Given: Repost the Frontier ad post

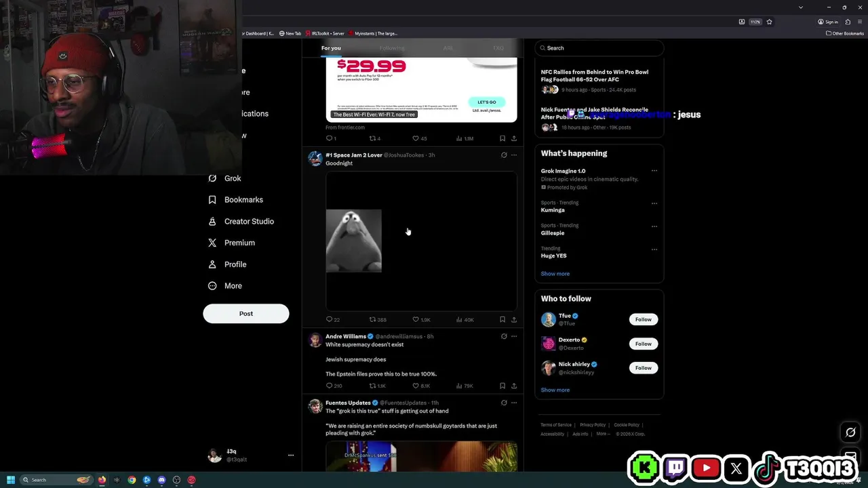Looking at the screenshot, I should click(x=375, y=138).
